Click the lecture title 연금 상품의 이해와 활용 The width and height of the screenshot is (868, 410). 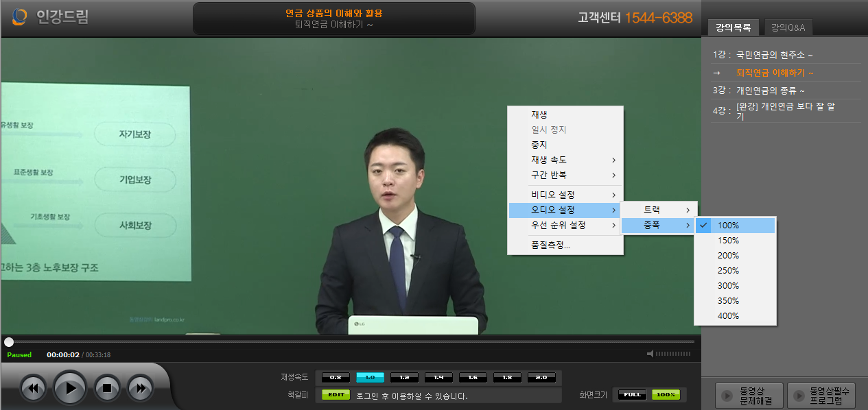coord(334,13)
